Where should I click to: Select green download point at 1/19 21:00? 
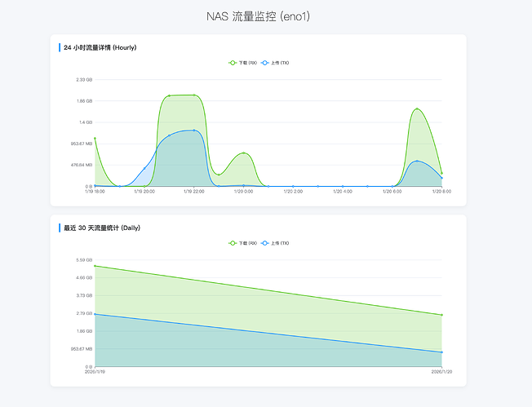coord(169,95)
